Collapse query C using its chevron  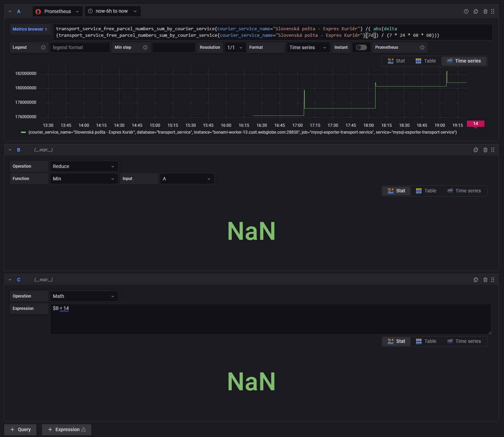coord(10,280)
